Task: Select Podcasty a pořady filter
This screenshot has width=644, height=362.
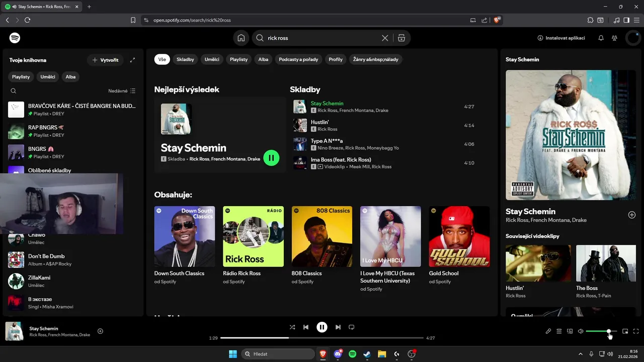Action: 298,59
